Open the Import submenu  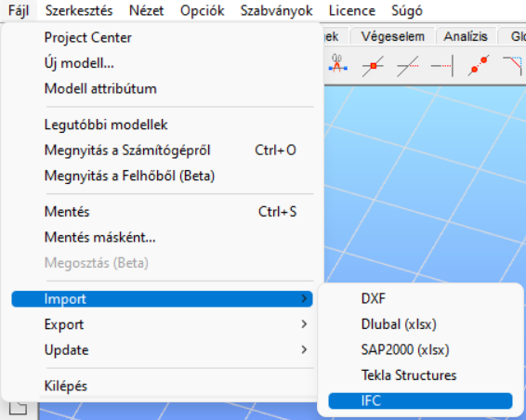tap(162, 299)
